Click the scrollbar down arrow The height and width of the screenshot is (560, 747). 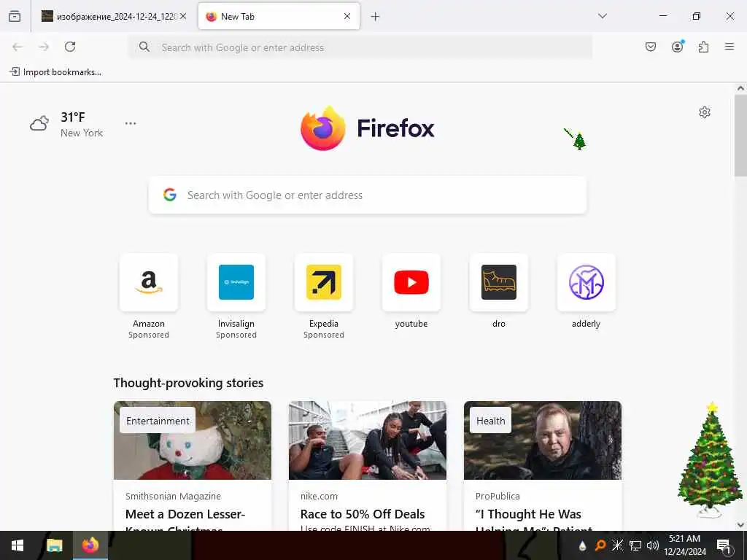point(740,525)
